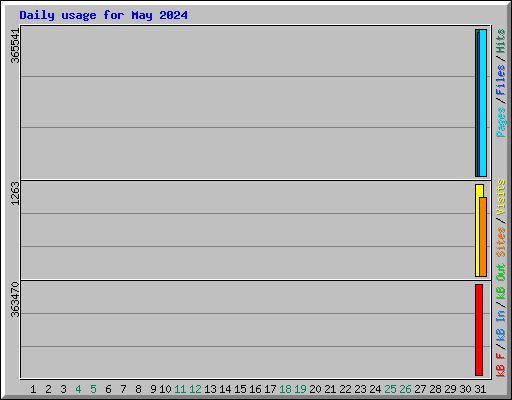Click the "Daily usage for May 2024" title
512x400 pixels.
[103, 15]
